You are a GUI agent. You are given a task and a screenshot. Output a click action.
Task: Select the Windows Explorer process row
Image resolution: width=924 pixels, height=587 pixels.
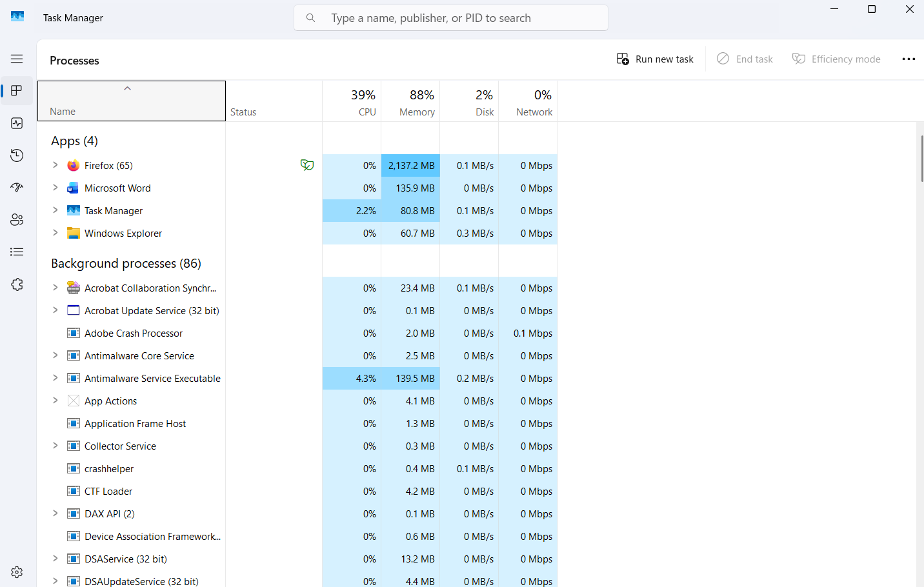123,234
